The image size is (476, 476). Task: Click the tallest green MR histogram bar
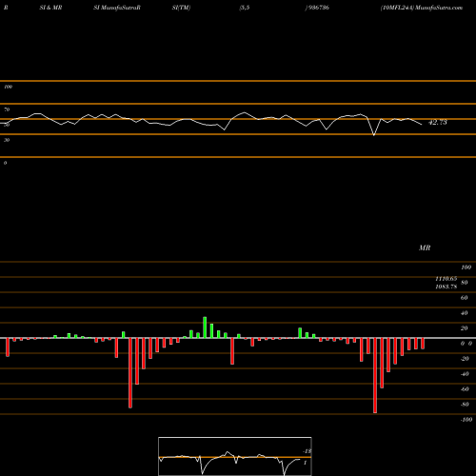pos(205,327)
